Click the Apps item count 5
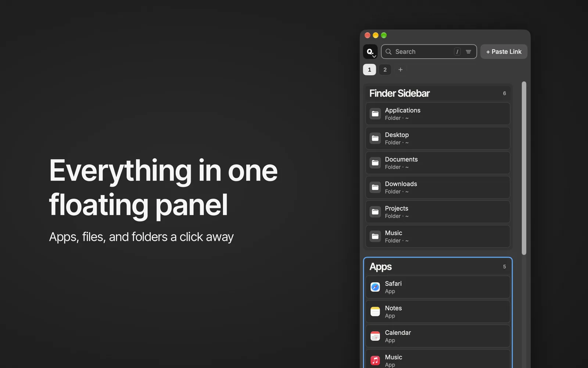Screen dimensions: 588x368 [505, 267]
